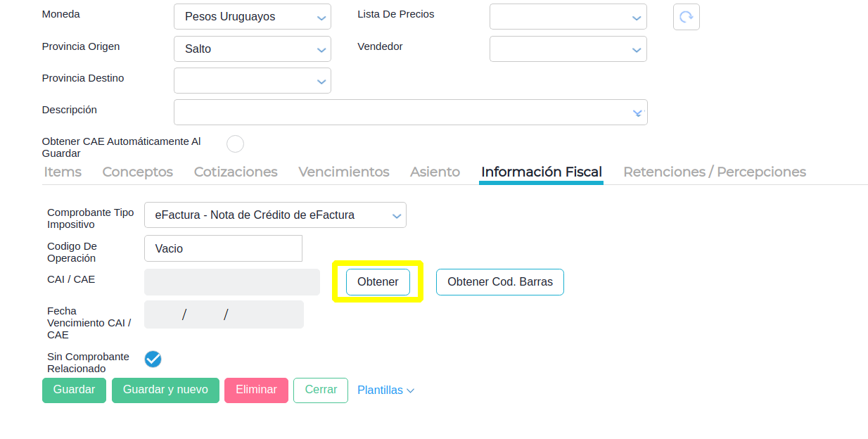Open the Retenciones / Percepciones tab
The width and height of the screenshot is (868, 439).
[715, 172]
